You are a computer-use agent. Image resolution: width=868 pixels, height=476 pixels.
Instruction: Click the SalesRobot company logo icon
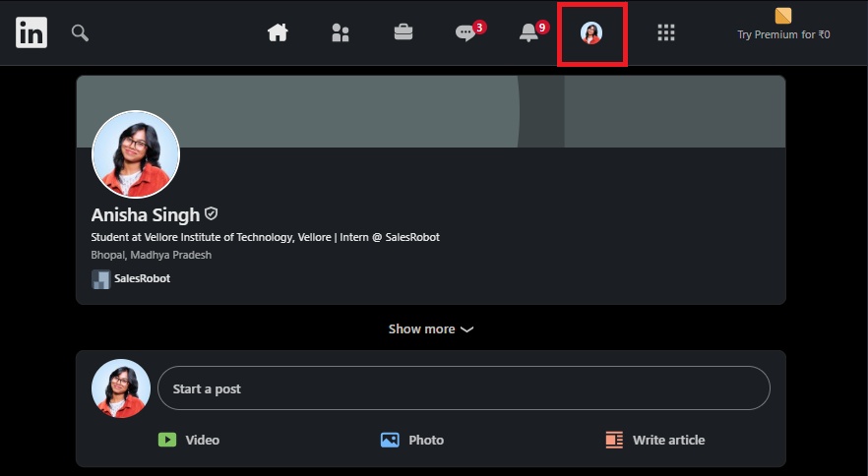pyautogui.click(x=100, y=279)
